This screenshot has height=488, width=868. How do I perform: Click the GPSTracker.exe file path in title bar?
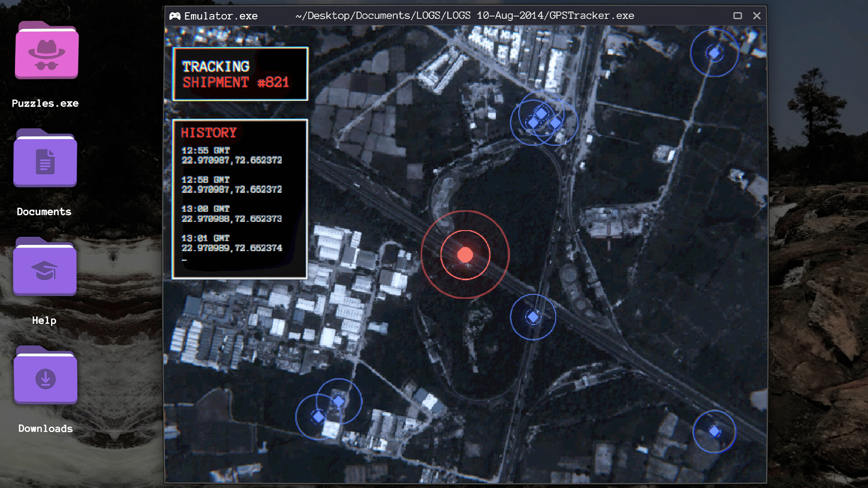tap(464, 16)
